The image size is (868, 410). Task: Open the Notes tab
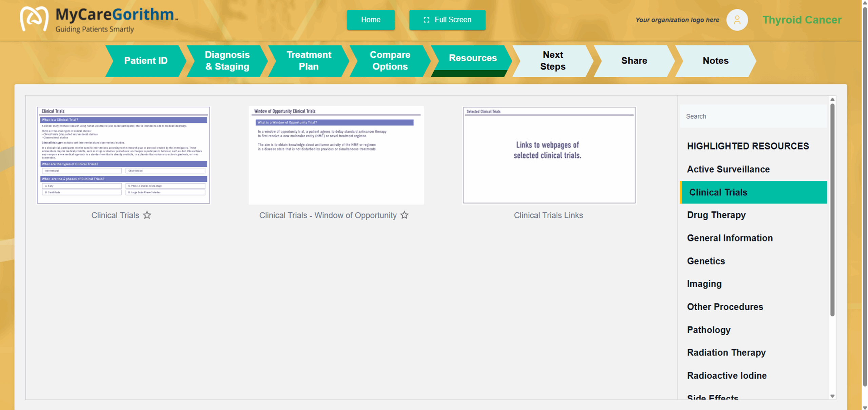[x=715, y=61]
